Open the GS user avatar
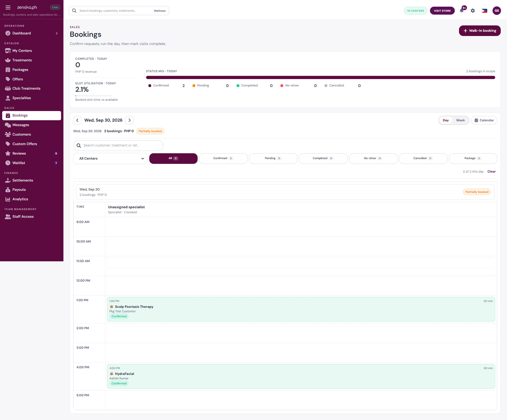 [497, 11]
